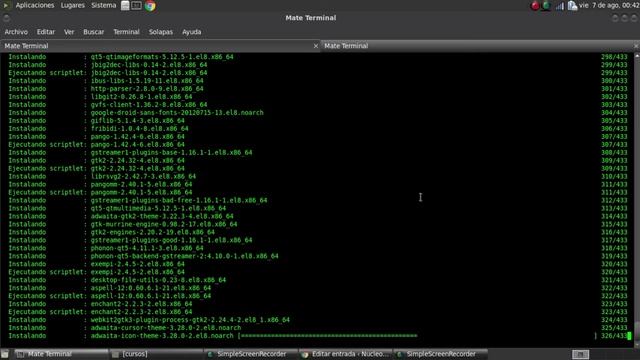640x360 pixels.
Task: Open the Aplicaciones menu
Action: point(35,5)
